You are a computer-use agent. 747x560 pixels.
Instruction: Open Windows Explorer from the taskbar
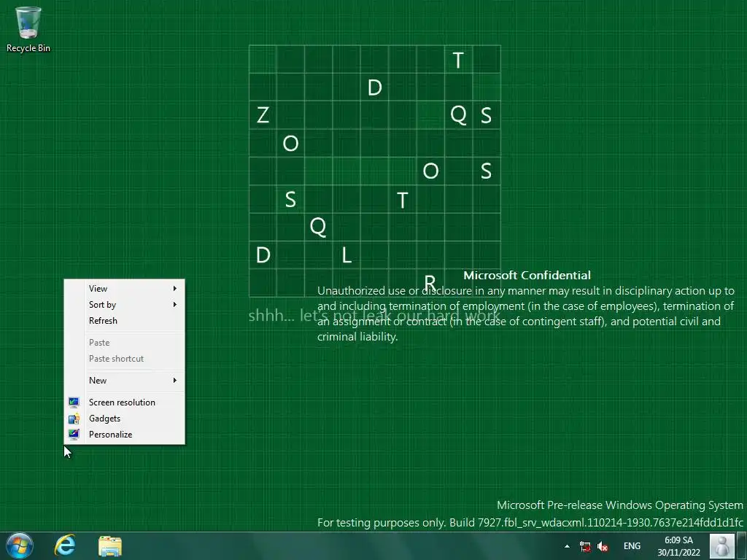point(110,546)
